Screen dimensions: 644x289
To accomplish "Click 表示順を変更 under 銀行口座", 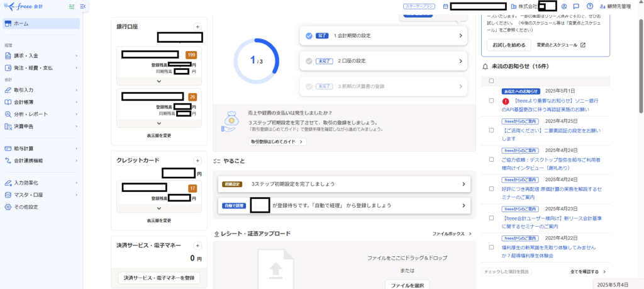I will (159, 135).
